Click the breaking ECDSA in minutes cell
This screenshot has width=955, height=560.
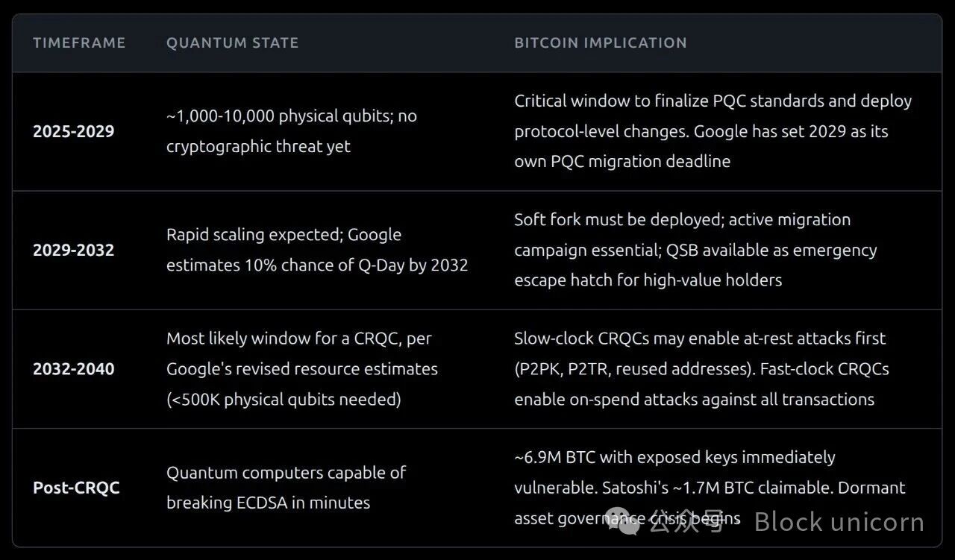286,488
